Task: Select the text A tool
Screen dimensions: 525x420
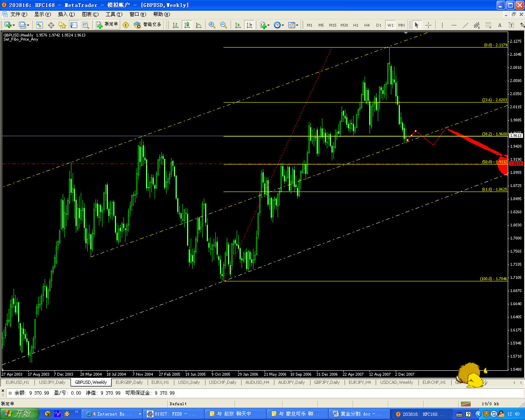Action: (x=500, y=25)
